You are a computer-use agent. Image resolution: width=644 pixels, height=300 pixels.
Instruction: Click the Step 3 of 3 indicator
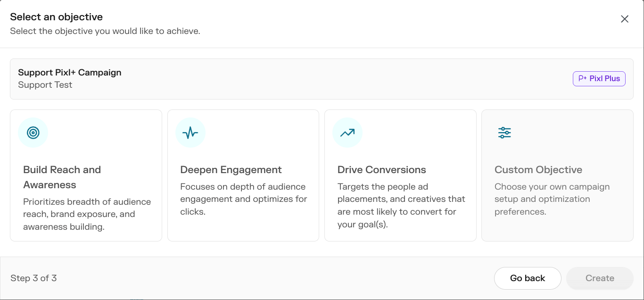pyautogui.click(x=33, y=278)
